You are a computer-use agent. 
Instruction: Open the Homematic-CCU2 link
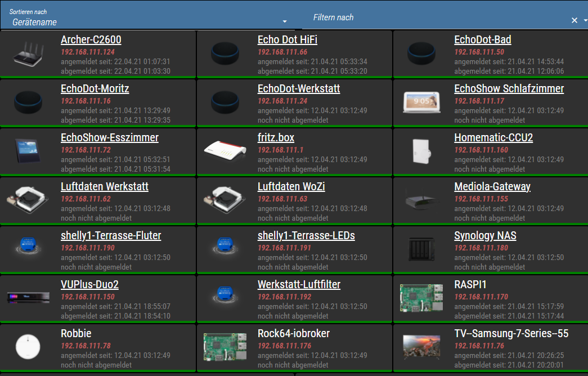click(x=493, y=138)
